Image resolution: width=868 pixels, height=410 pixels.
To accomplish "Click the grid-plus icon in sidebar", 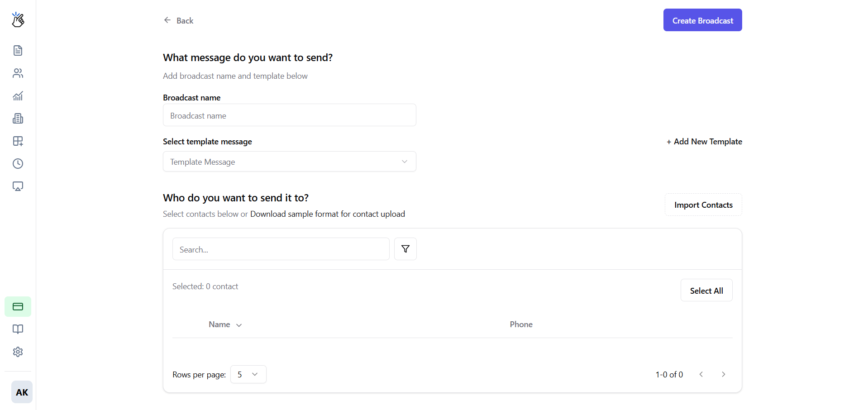I will pos(18,141).
